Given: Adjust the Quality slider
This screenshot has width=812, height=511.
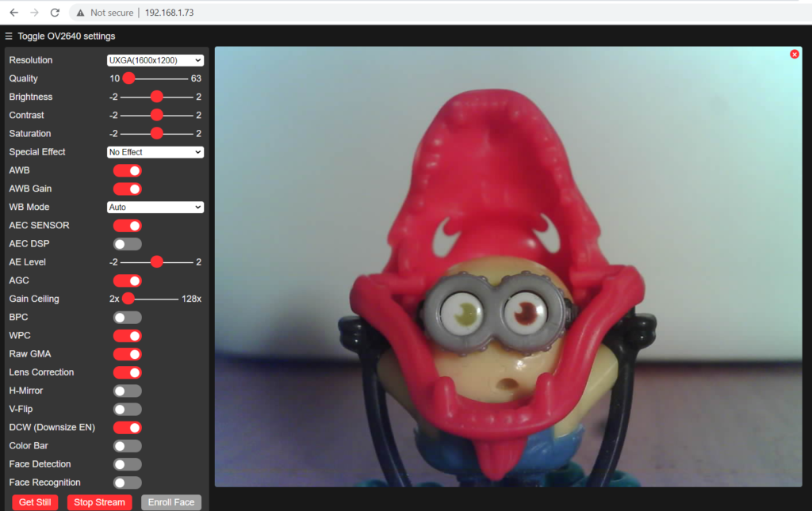Looking at the screenshot, I should [155, 78].
